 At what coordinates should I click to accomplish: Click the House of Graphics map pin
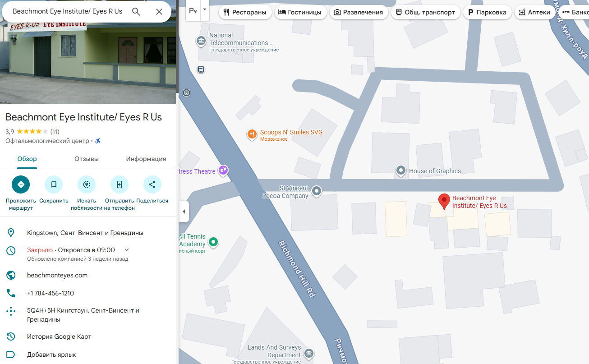tap(401, 170)
